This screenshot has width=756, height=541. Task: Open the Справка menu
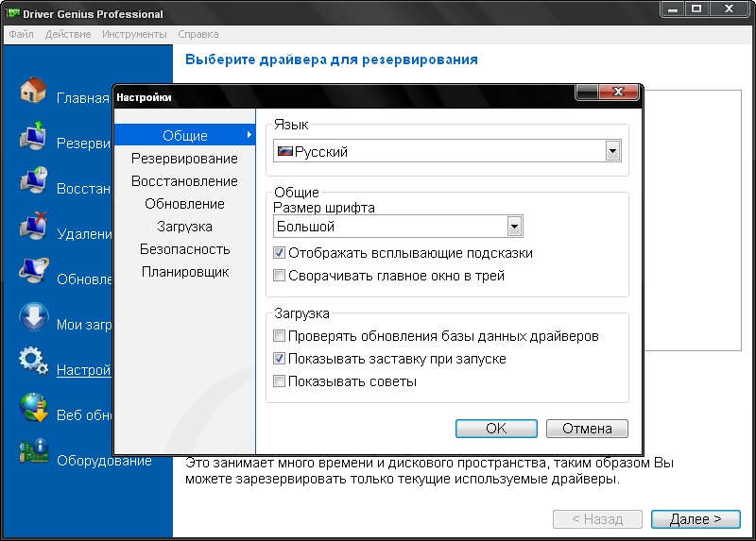click(x=198, y=34)
